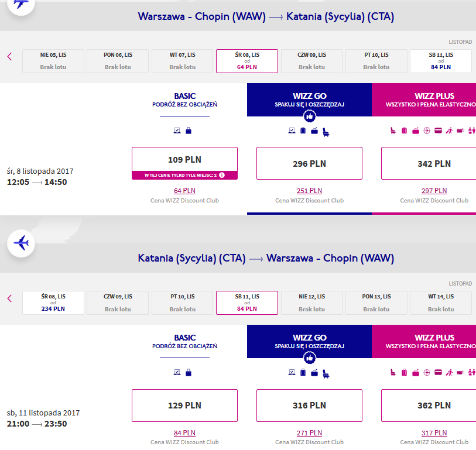Click 'Warszawa - Chopin (WAW) → Katania' route heading
This screenshot has width=476, height=450.
pos(266,16)
